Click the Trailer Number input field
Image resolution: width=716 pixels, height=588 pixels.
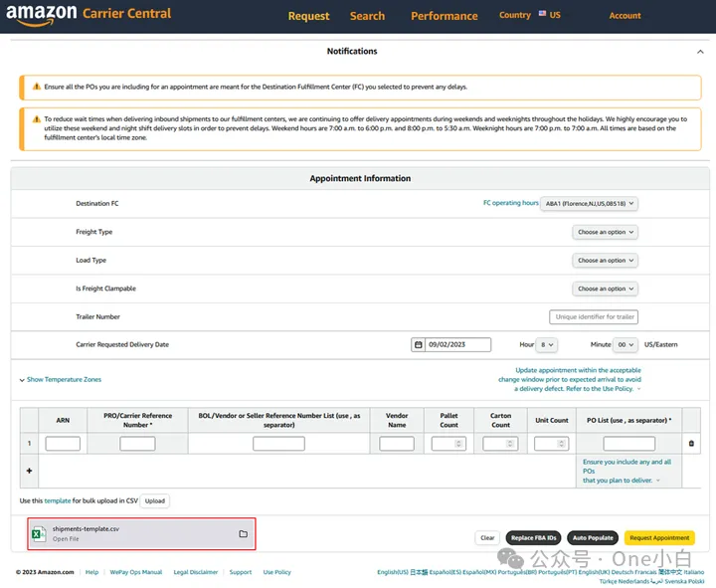[594, 317]
